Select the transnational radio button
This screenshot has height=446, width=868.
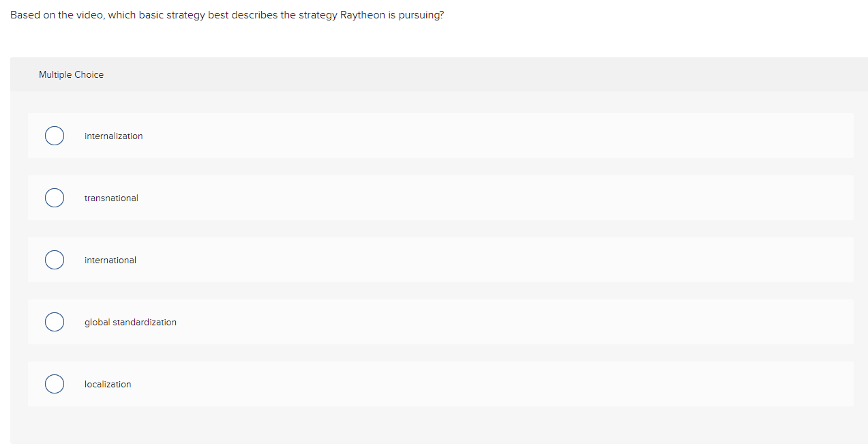pyautogui.click(x=55, y=198)
